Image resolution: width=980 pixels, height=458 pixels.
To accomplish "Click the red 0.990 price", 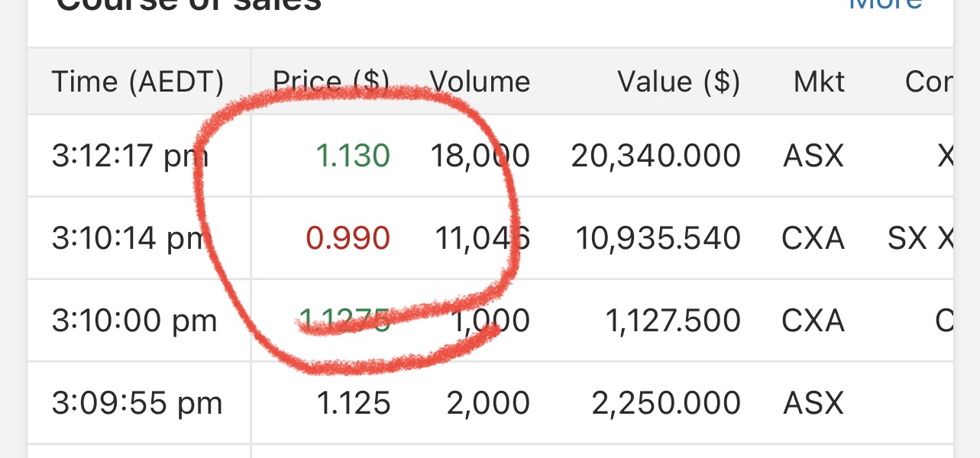I will [x=348, y=239].
